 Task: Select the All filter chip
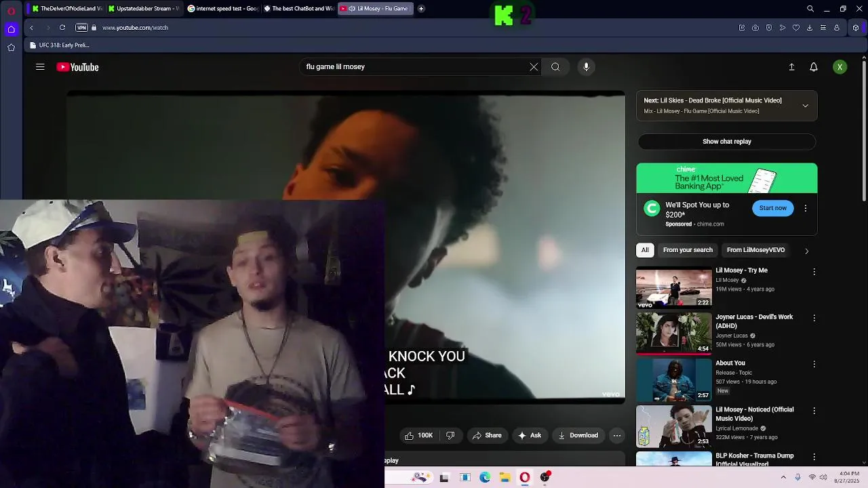click(x=645, y=250)
